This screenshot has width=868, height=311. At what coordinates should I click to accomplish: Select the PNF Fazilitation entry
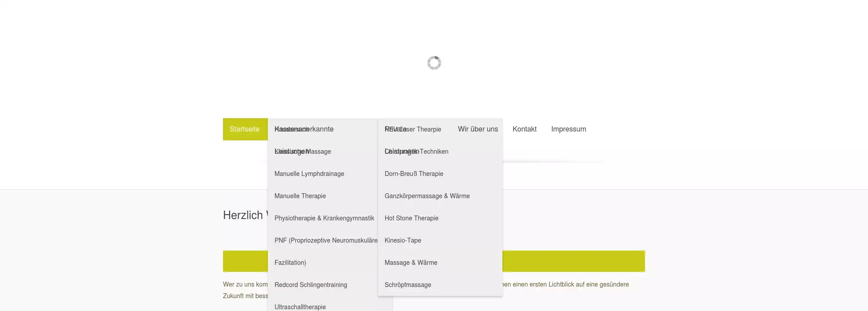click(x=326, y=240)
